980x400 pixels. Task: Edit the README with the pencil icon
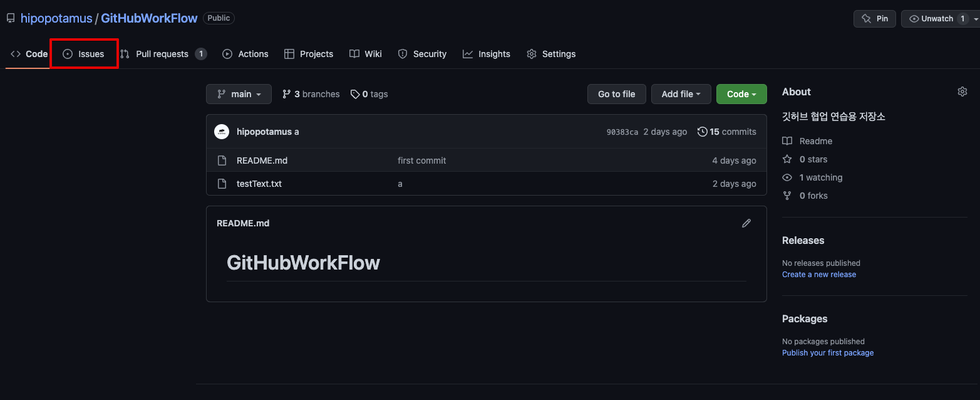coord(746,223)
